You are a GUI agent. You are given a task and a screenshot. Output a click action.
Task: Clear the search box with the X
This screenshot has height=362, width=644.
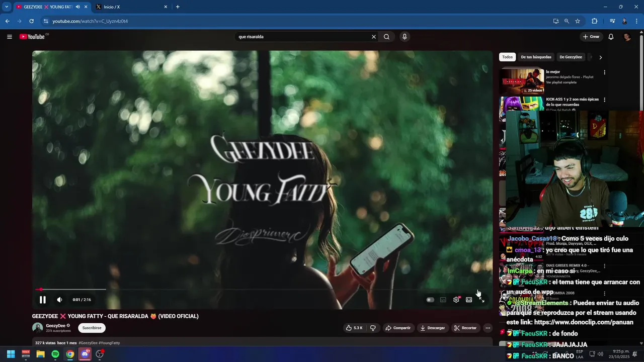coord(374,37)
